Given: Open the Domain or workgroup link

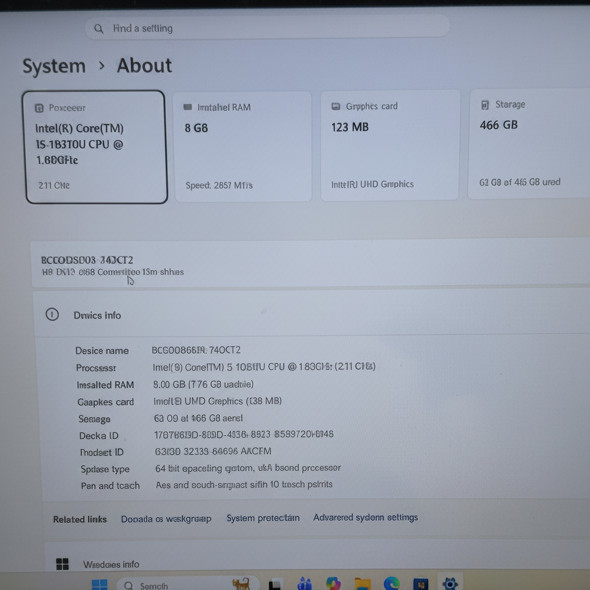Looking at the screenshot, I should pyautogui.click(x=166, y=519).
